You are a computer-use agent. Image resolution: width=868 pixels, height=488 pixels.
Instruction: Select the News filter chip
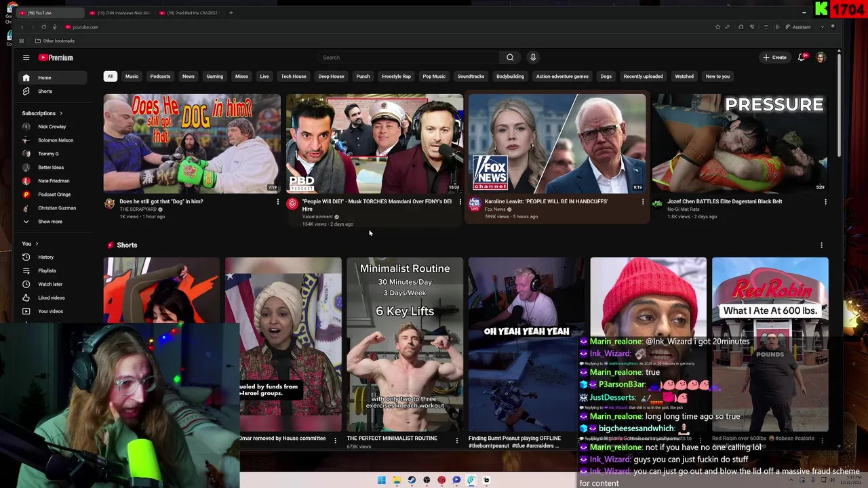click(x=189, y=77)
